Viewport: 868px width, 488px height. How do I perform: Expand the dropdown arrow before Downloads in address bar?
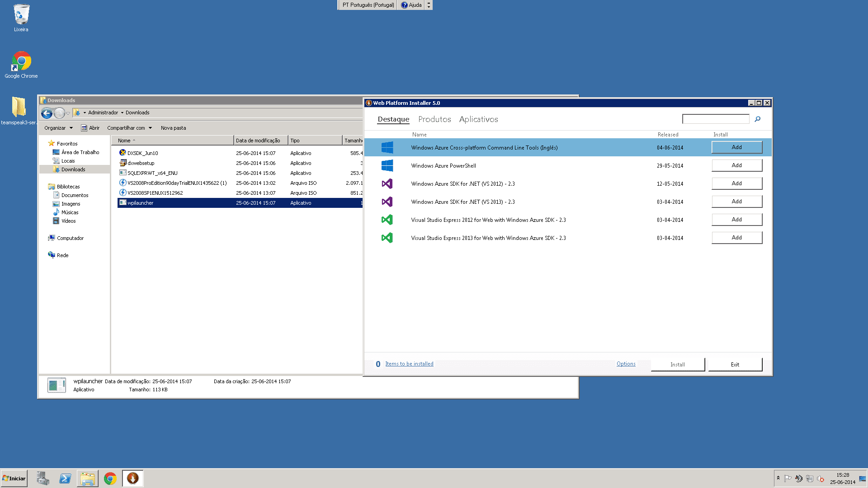(122, 113)
